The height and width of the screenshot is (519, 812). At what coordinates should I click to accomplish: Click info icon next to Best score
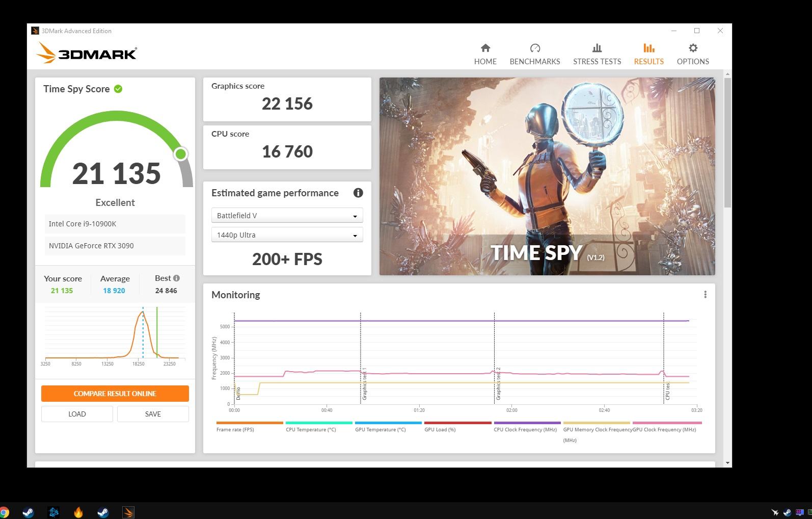[x=176, y=278]
